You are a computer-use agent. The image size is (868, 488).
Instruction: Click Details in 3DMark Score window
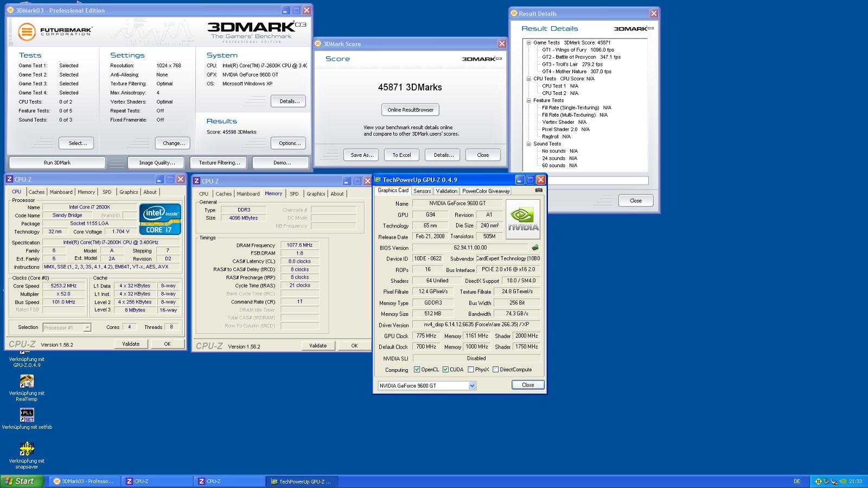point(443,155)
